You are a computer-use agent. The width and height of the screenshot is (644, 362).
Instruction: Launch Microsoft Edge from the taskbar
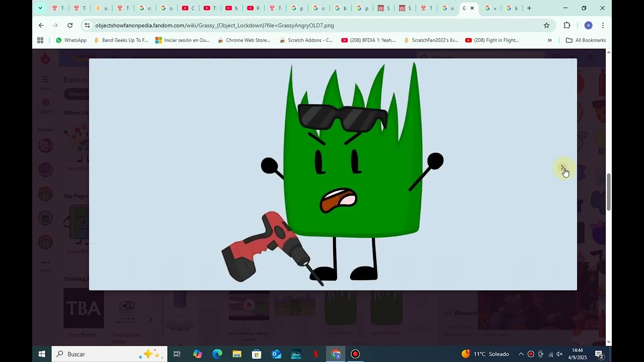(217, 354)
